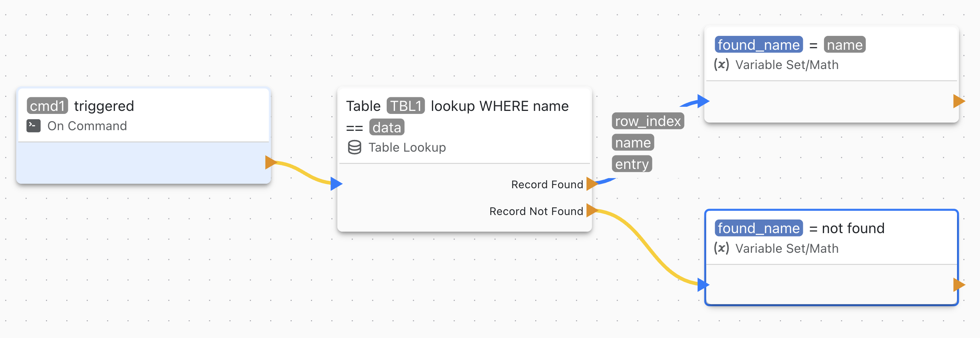Click the Table Lookup database icon

click(355, 147)
